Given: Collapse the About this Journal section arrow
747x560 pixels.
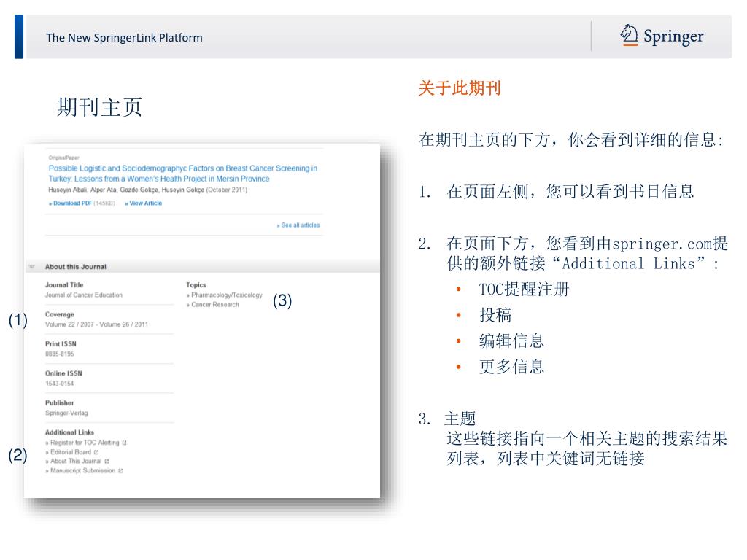Looking at the screenshot, I should [x=32, y=267].
